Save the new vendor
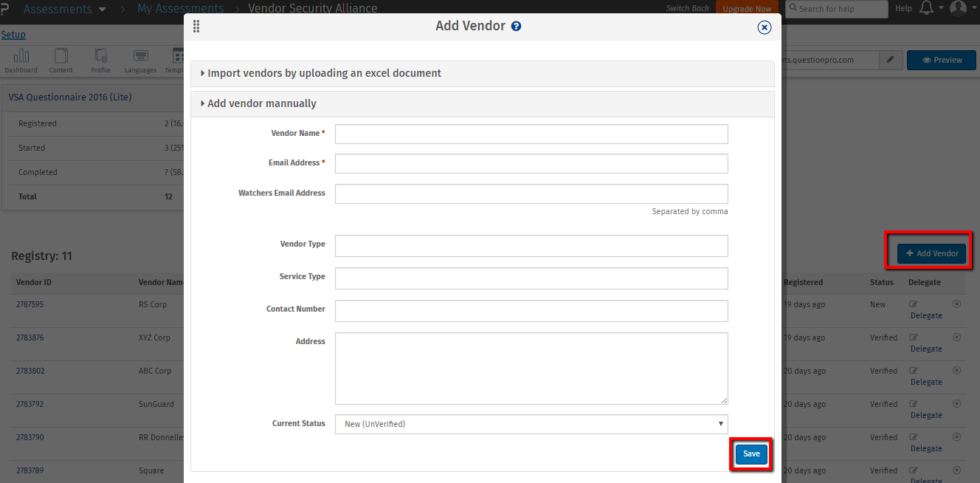This screenshot has height=483, width=980. click(x=750, y=453)
